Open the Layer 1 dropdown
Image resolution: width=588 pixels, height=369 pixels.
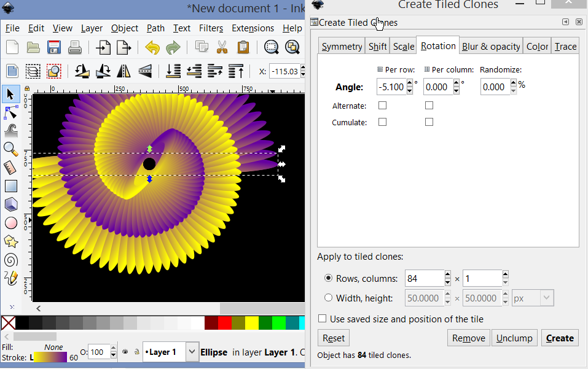(192, 352)
